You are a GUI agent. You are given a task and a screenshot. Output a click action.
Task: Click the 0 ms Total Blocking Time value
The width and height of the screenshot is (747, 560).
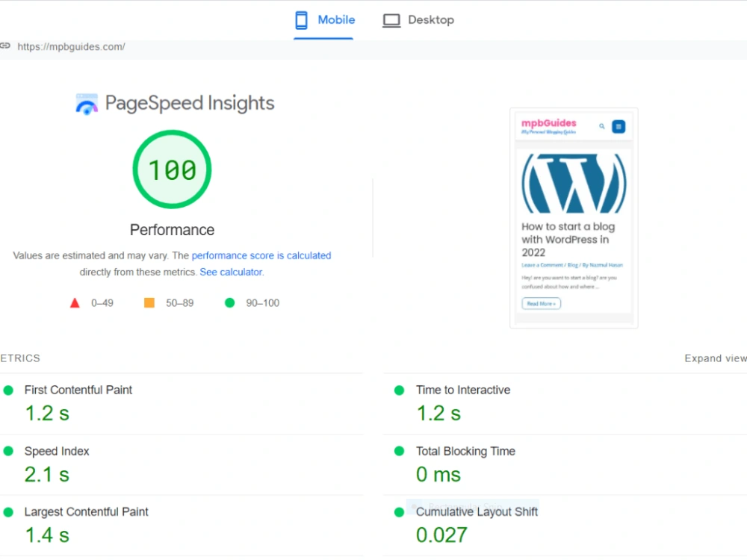[x=438, y=474]
